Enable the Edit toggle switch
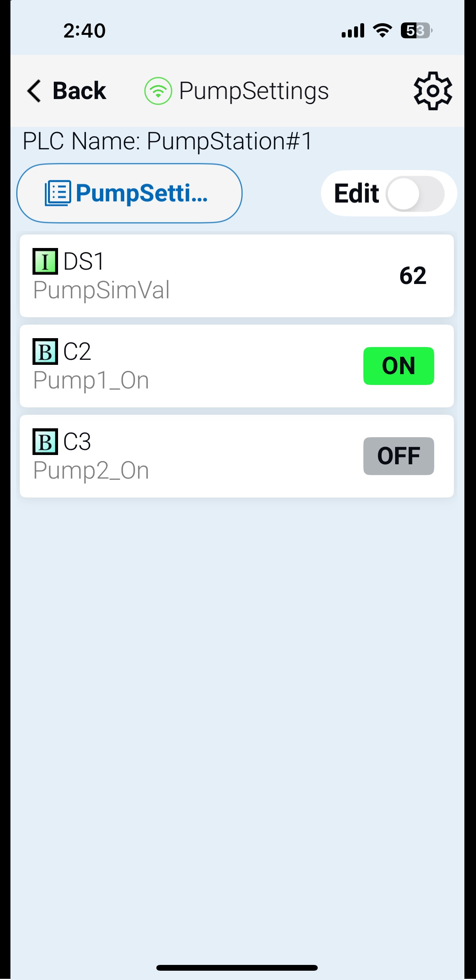Image resolution: width=476 pixels, height=980 pixels. 415,194
